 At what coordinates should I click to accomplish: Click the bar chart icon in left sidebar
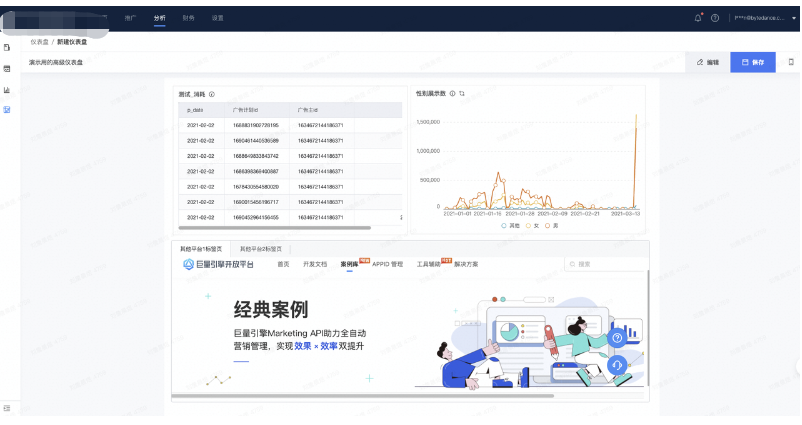click(7, 90)
